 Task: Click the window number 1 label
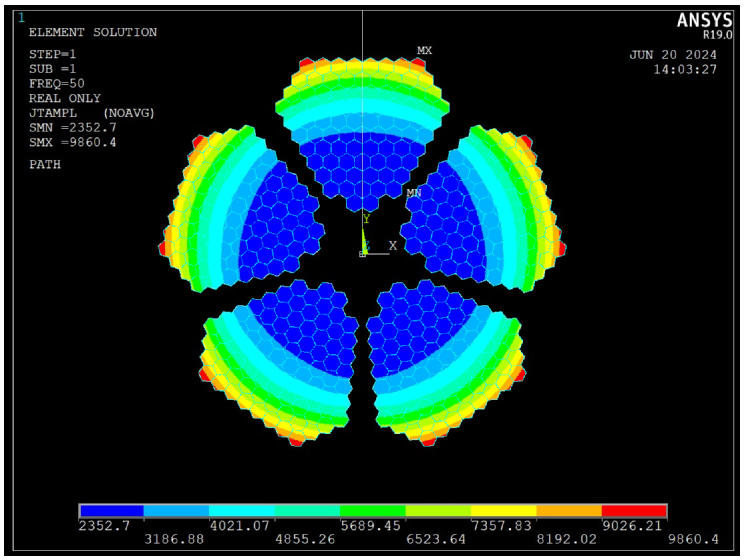21,18
